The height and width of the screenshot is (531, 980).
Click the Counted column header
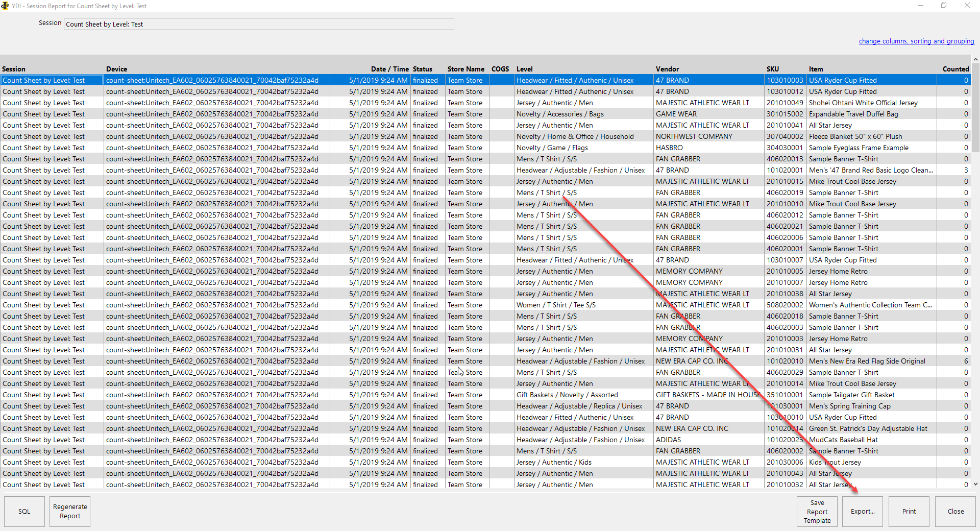coord(955,69)
